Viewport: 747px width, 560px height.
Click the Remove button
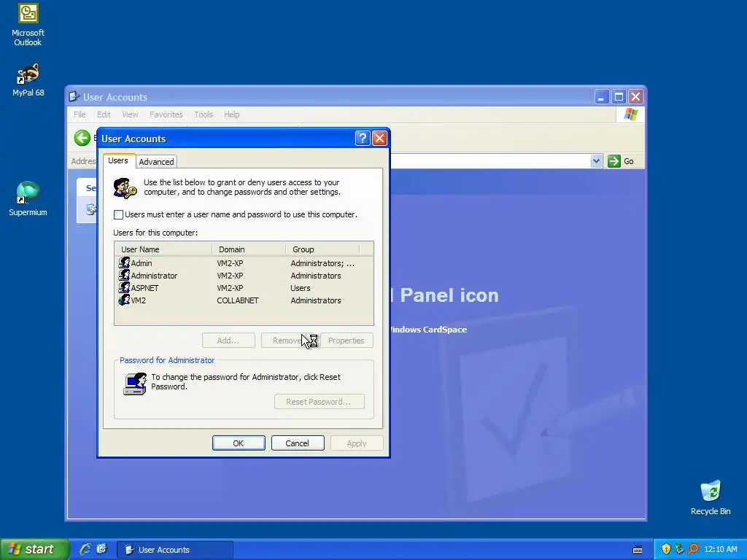point(287,341)
